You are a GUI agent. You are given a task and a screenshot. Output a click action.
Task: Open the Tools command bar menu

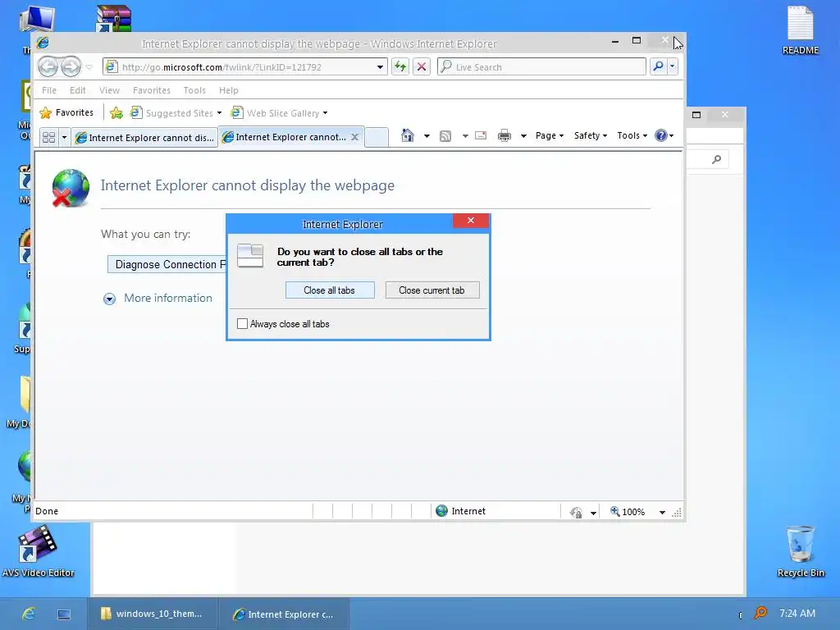pyautogui.click(x=632, y=135)
